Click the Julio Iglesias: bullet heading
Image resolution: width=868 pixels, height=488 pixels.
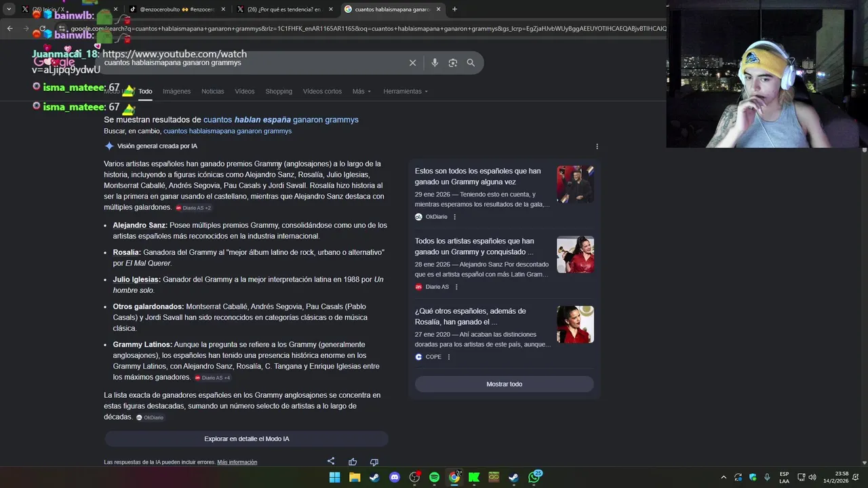pyautogui.click(x=137, y=279)
